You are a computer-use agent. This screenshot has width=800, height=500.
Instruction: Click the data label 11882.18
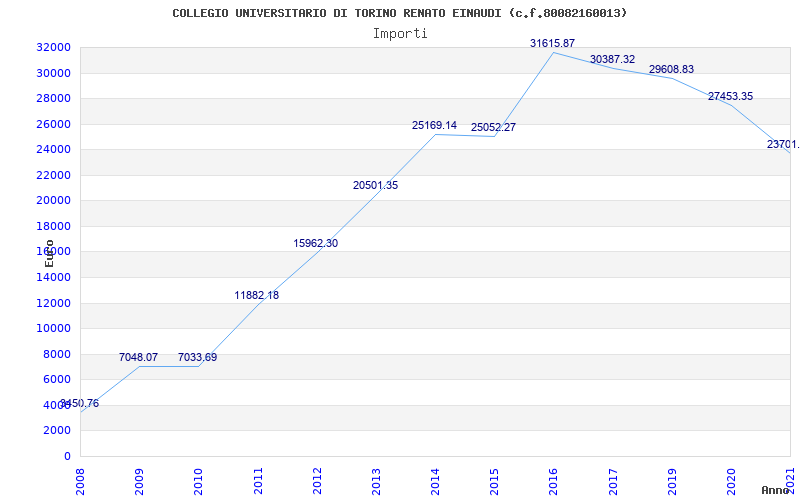[257, 295]
